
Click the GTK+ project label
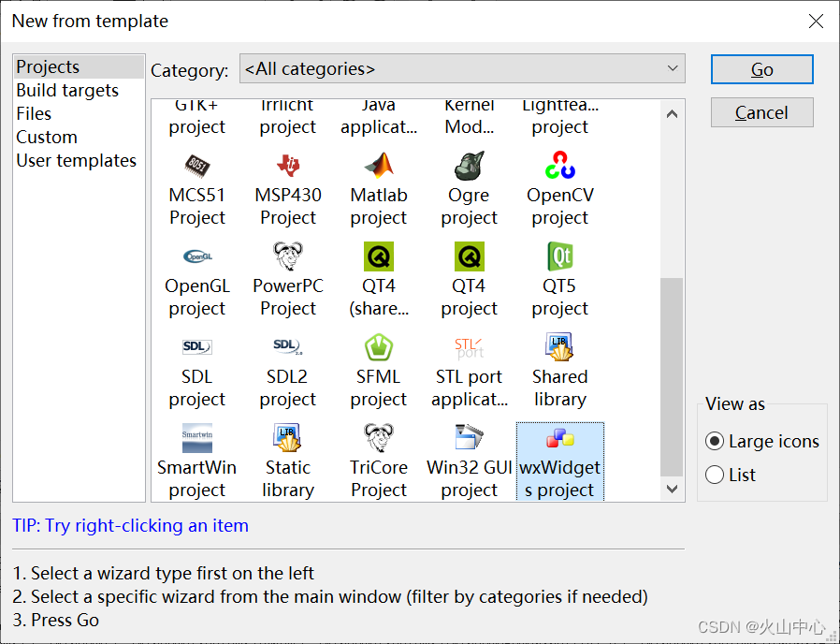197,116
